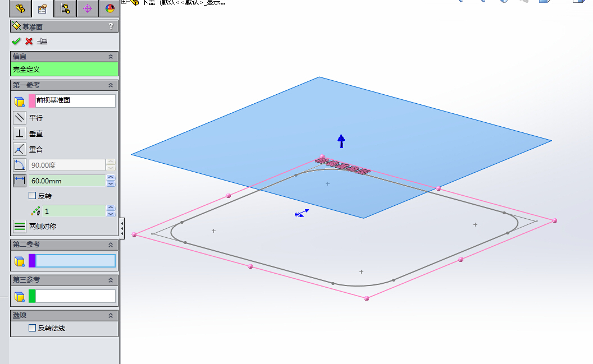Choose the 垂直 perpendicular constraint

tap(19, 133)
